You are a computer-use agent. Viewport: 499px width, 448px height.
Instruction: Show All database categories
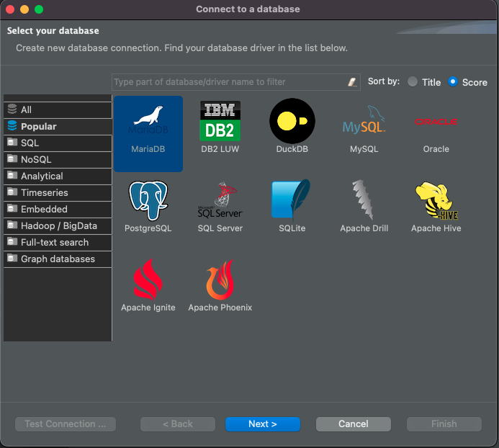58,110
